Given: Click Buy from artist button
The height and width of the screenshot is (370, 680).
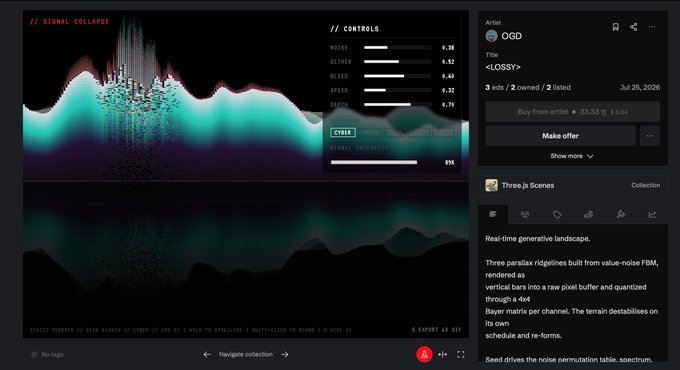Looking at the screenshot, I should (x=572, y=111).
